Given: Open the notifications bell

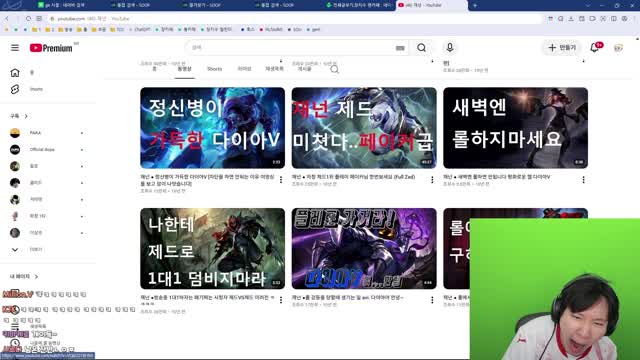Looking at the screenshot, I should [x=595, y=48].
